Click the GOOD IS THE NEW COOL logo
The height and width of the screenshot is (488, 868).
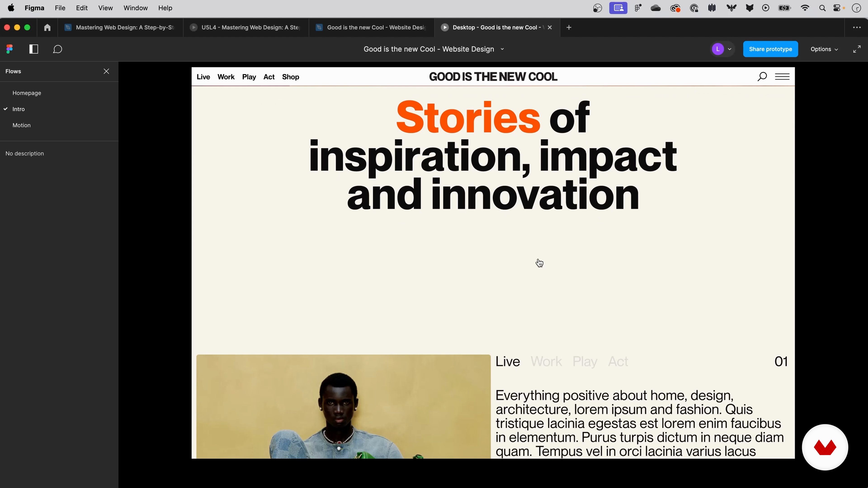(493, 77)
